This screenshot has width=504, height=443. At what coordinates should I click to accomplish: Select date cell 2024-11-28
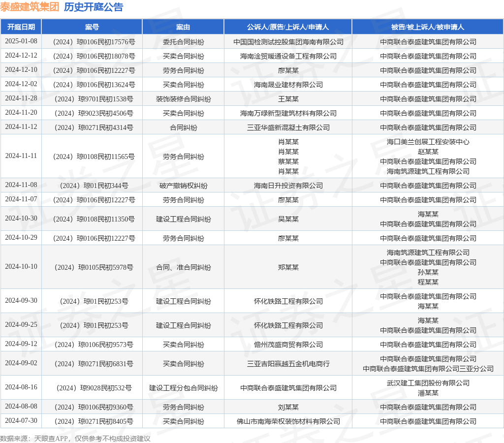tap(21, 98)
